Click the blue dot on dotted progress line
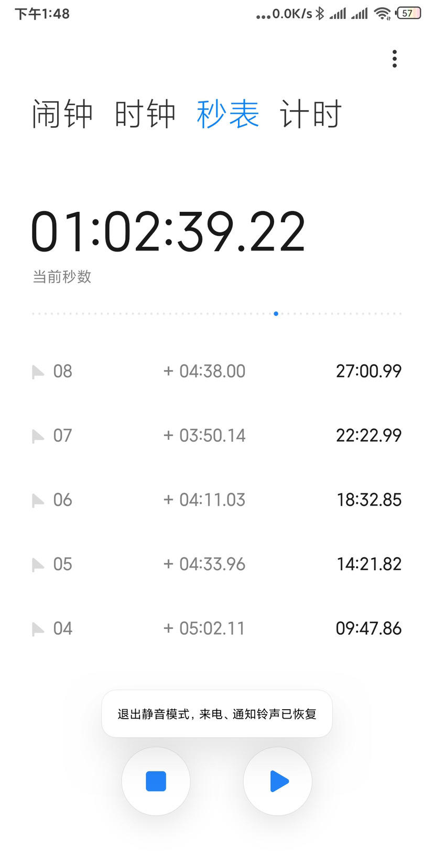 [276, 313]
